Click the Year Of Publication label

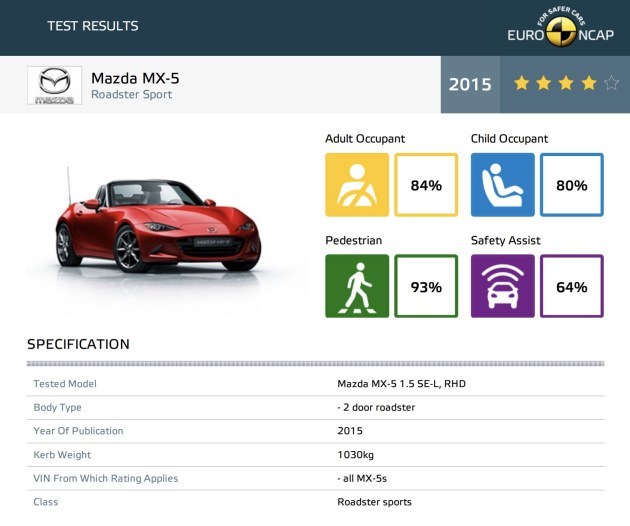78,431
